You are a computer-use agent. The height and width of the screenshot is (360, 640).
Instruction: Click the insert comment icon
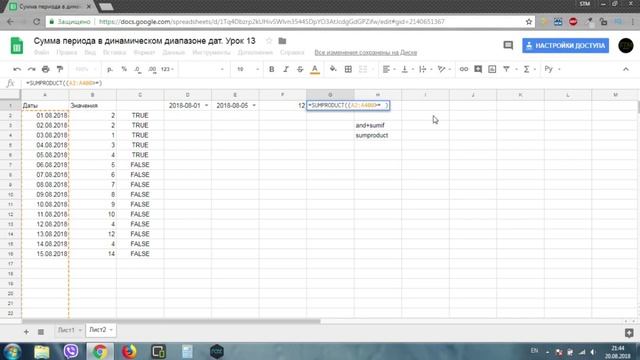click(478, 69)
